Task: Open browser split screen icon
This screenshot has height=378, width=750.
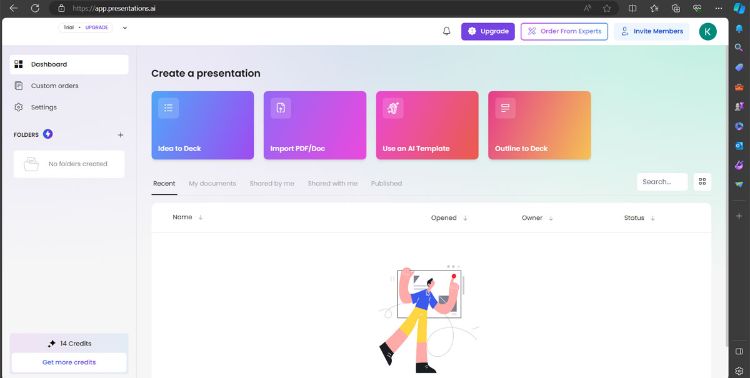Action: click(632, 8)
